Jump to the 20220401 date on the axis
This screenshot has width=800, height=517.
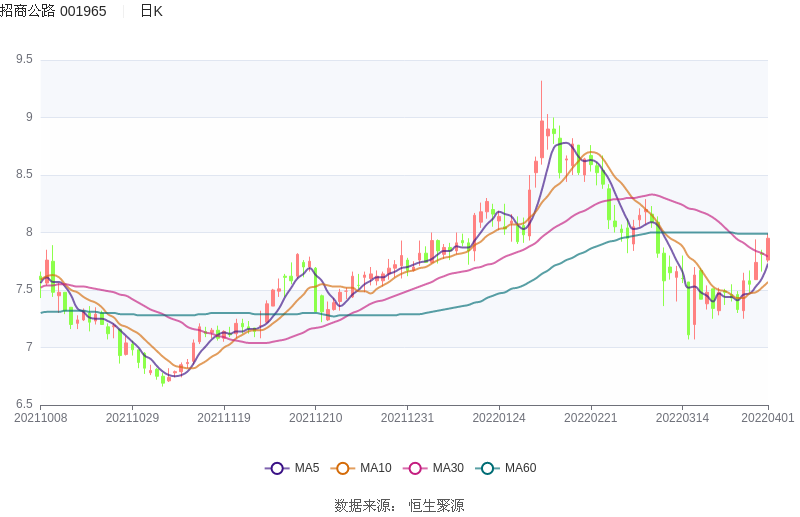[x=768, y=418]
